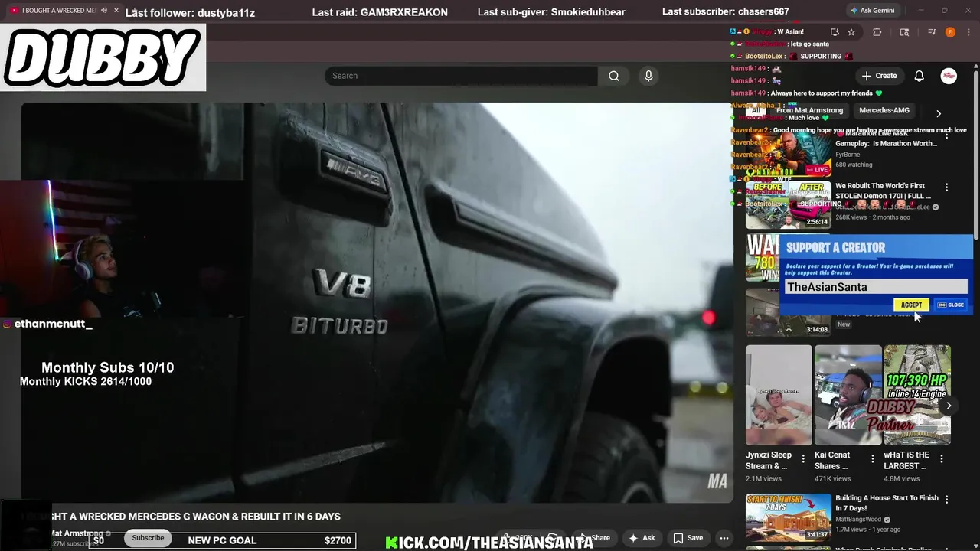
Task: Click the Ask button below the video
Action: (642, 538)
